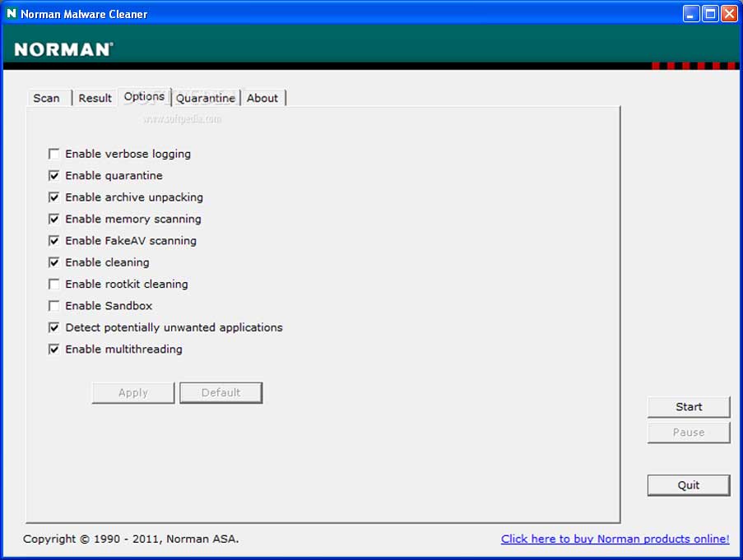Close the Norman Malware Cleaner window
743x560 pixels.
(729, 14)
